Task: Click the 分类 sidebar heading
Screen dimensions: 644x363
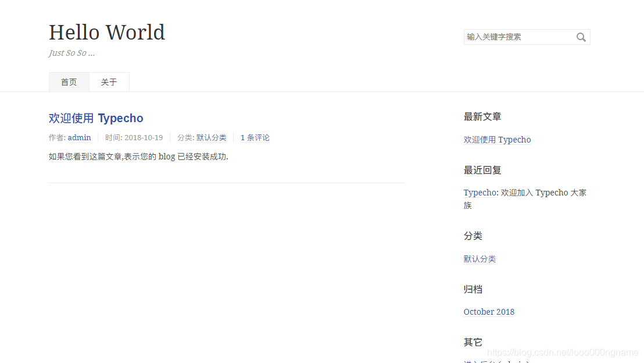Action: (473, 236)
